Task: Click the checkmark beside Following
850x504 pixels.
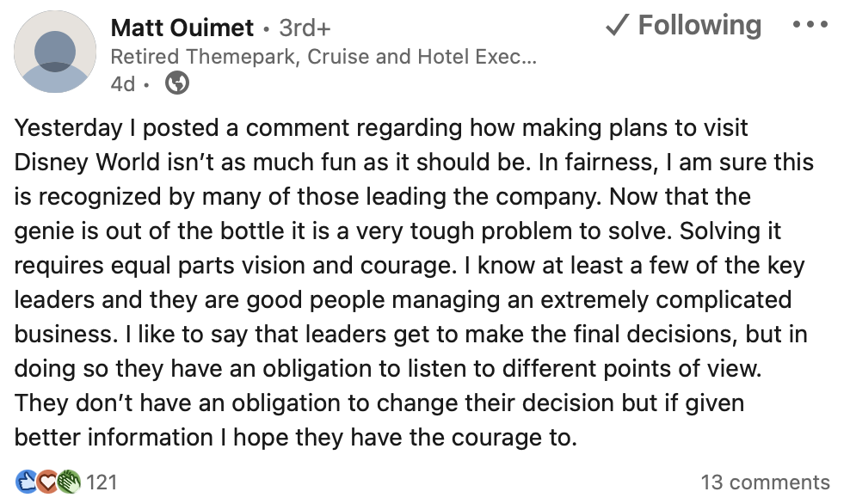Action: click(616, 26)
